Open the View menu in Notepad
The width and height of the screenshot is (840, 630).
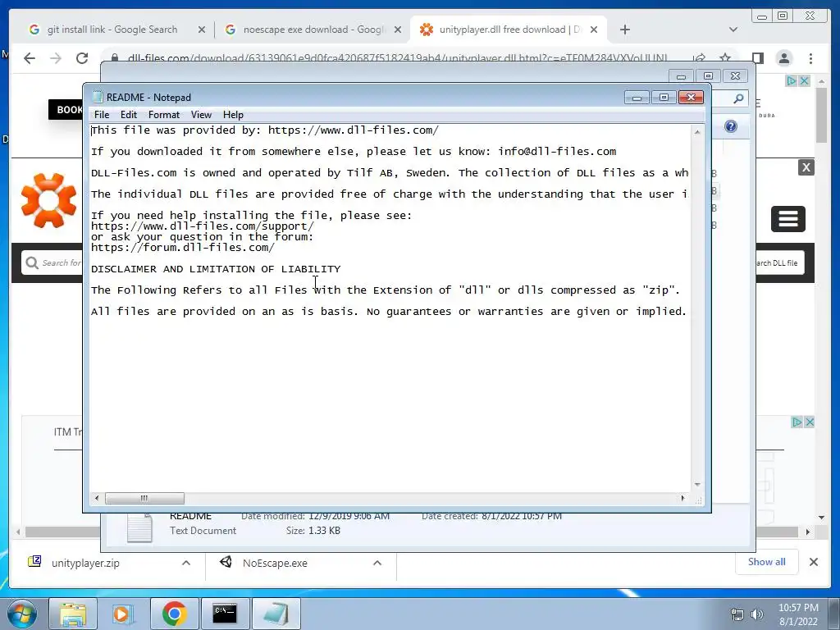click(202, 115)
